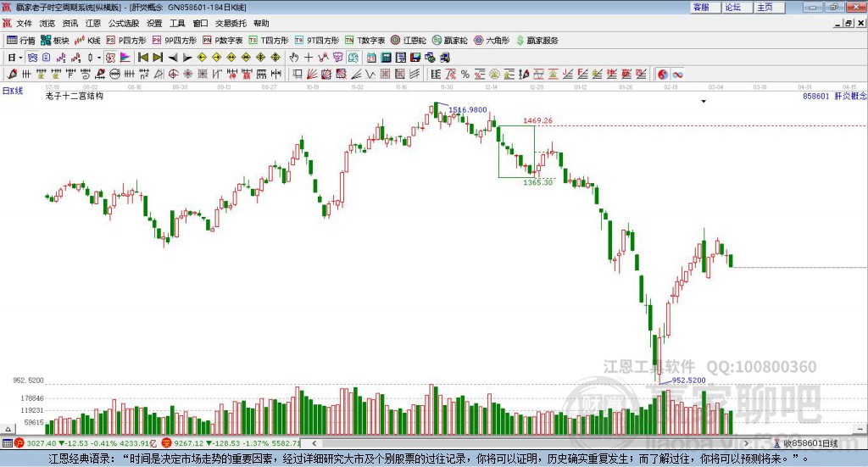Open the P数字表 tool

click(223, 41)
